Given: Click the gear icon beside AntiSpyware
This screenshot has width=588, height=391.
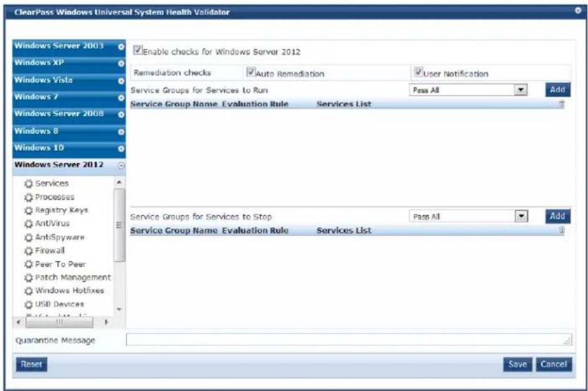Looking at the screenshot, I should [x=28, y=237].
